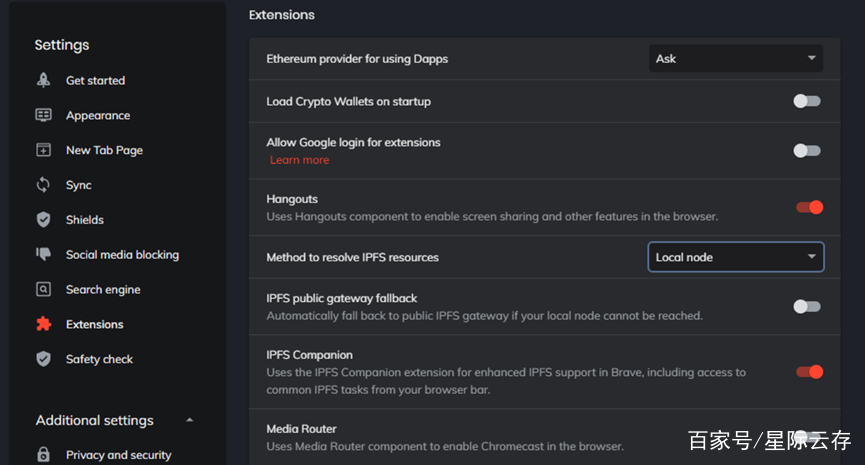Click the rocket icon beside Get started

tap(43, 80)
